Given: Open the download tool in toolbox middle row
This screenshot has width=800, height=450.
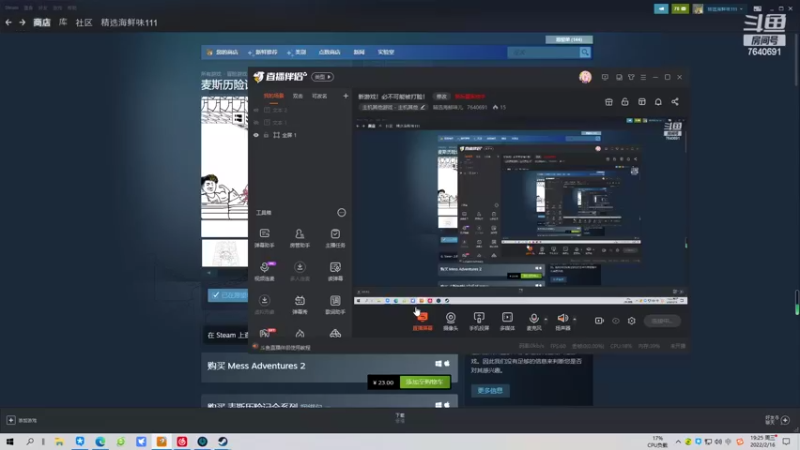Looking at the screenshot, I should point(299,271).
